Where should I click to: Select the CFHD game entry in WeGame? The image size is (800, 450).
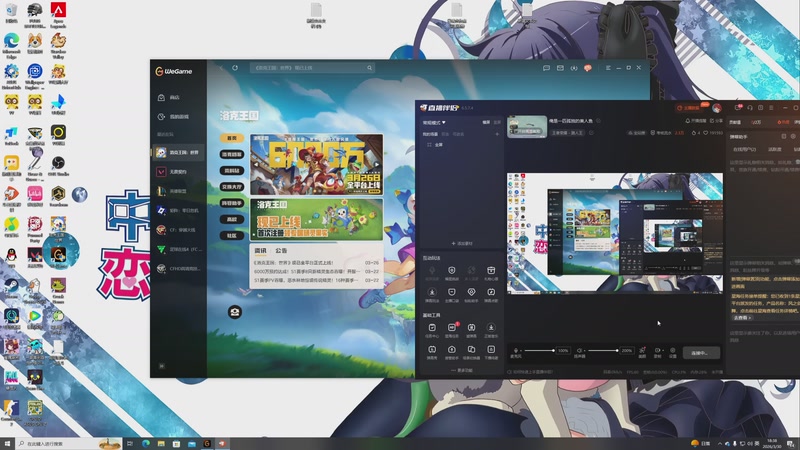(x=178, y=268)
